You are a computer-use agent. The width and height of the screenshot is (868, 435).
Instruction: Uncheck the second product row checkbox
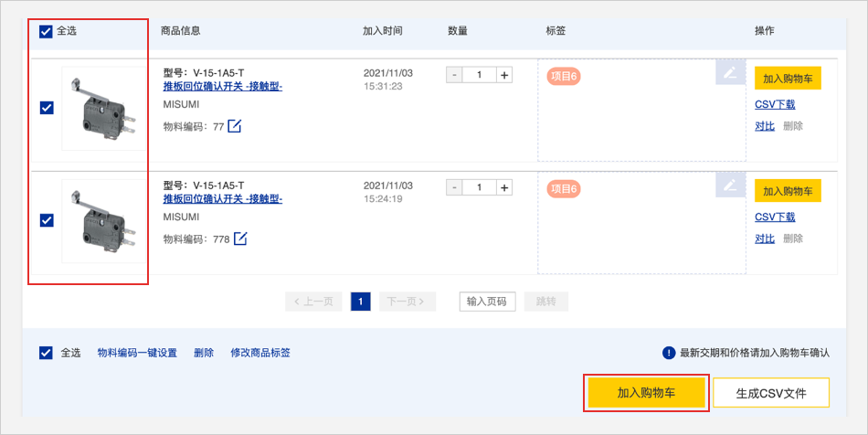click(x=48, y=220)
